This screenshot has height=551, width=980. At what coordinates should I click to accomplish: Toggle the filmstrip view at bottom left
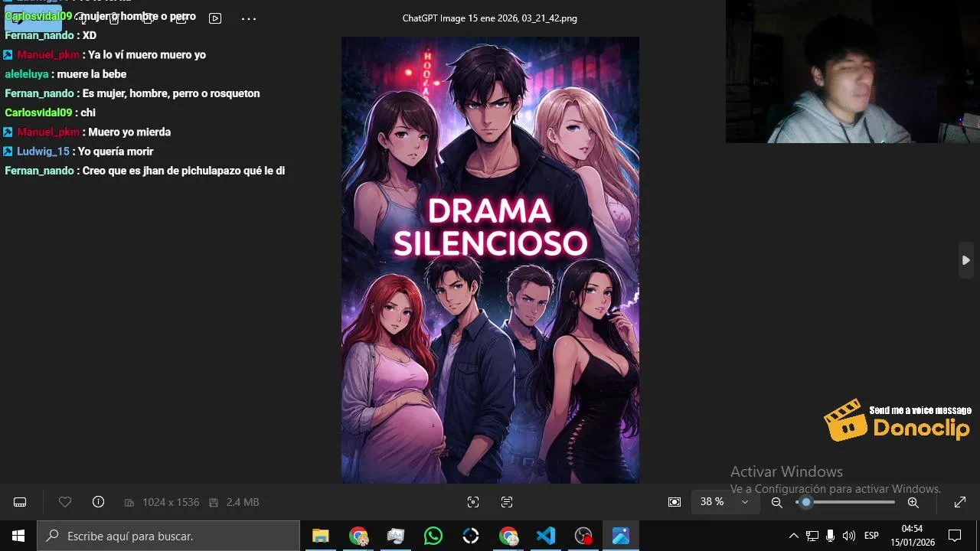click(21, 502)
